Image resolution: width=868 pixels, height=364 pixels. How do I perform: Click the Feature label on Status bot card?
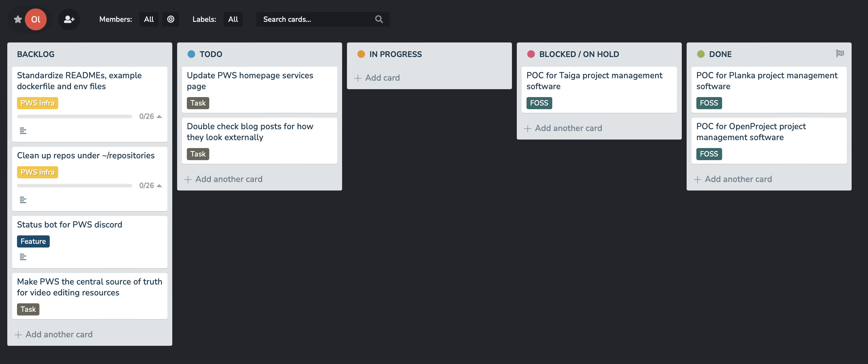click(33, 241)
